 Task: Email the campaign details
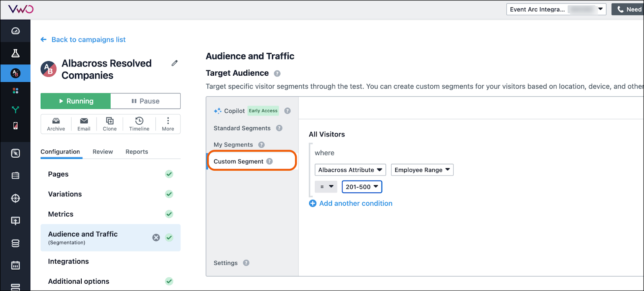(84, 124)
